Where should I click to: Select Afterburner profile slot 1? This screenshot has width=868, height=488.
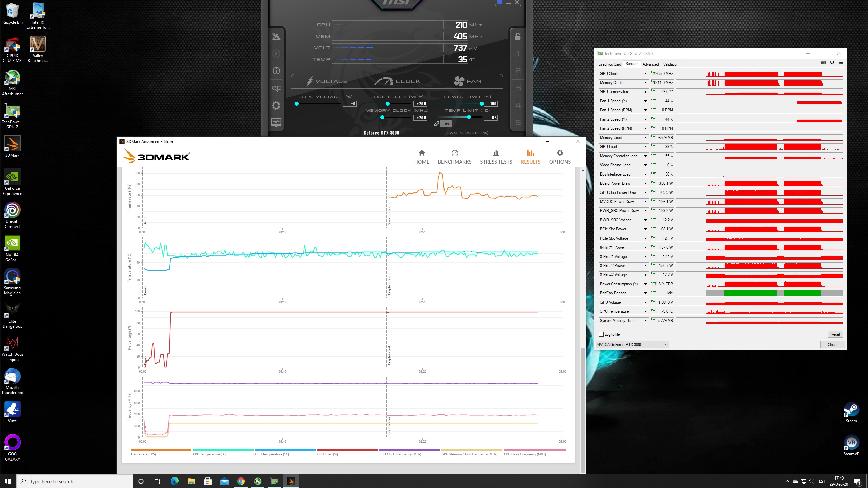[x=518, y=54]
